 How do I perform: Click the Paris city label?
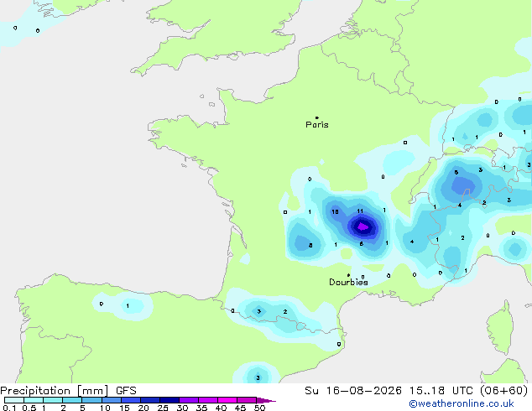[x=317, y=125]
